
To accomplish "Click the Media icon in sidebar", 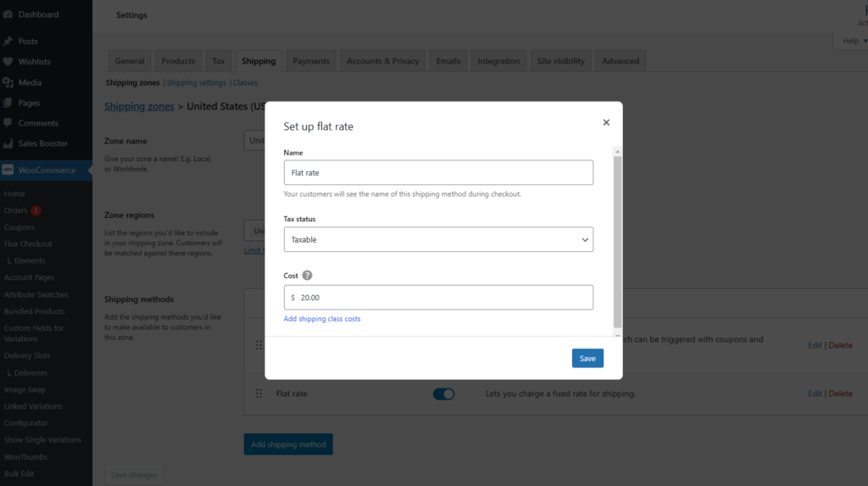I will click(x=8, y=82).
